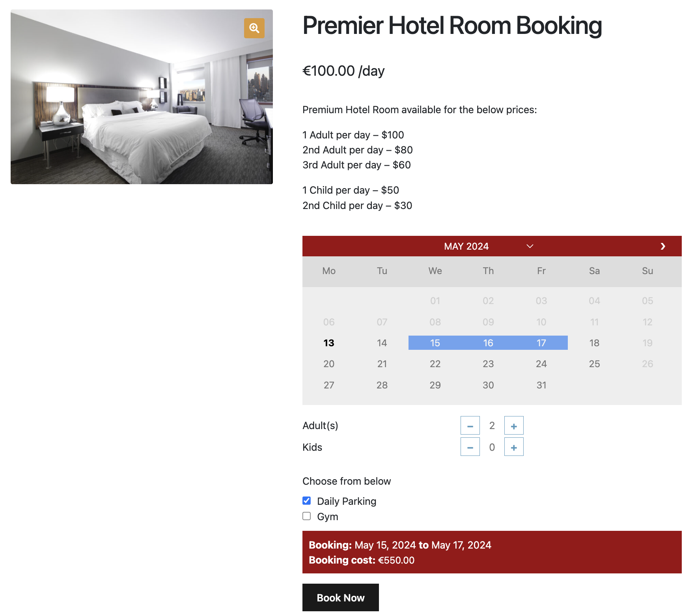
Task: Click the Premier Hotel Room Booking title
Action: (452, 26)
